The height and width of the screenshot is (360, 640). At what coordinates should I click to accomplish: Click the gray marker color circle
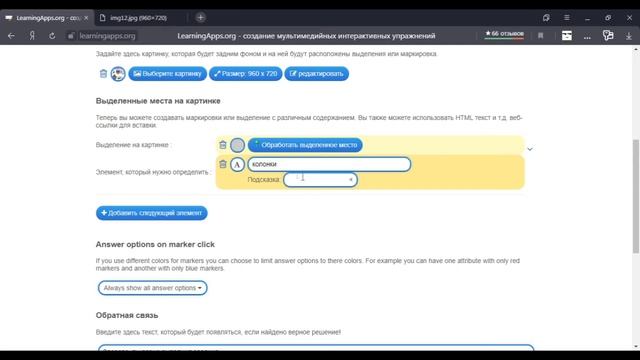click(238, 145)
